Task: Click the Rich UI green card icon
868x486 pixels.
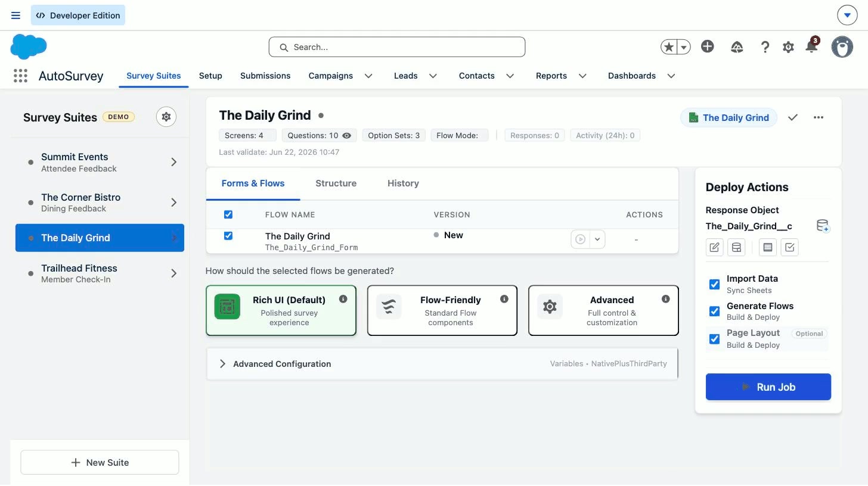Action: pyautogui.click(x=227, y=307)
